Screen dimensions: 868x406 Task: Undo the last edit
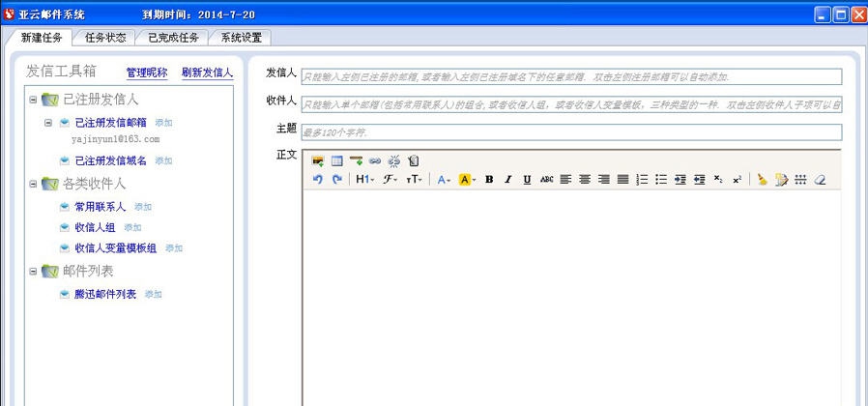(x=318, y=180)
